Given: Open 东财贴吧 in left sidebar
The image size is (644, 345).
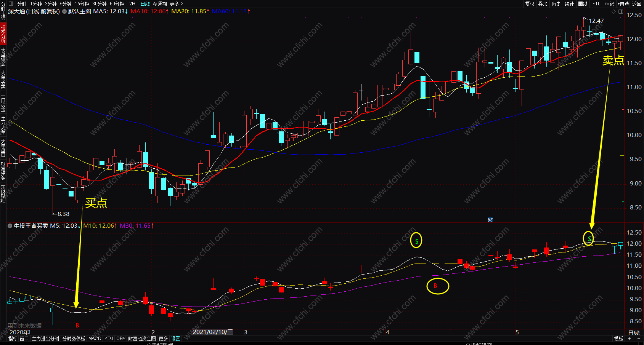Looking at the screenshot, I should click(x=3, y=193).
